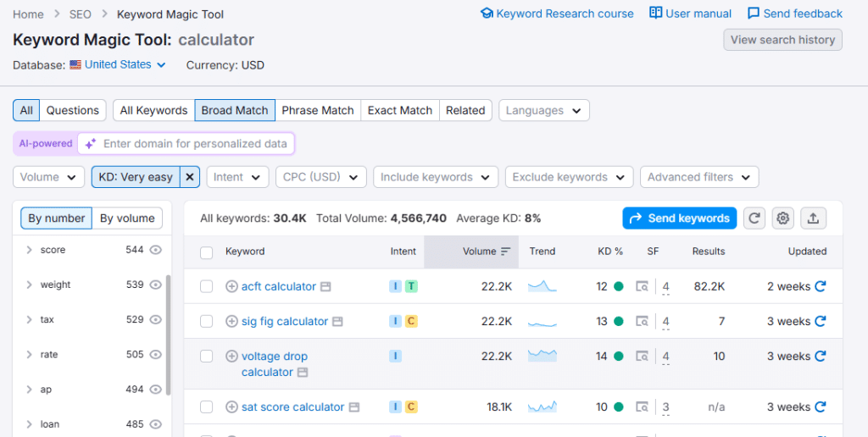This screenshot has width=868, height=437.
Task: Expand the score keyword group
Action: (30, 250)
